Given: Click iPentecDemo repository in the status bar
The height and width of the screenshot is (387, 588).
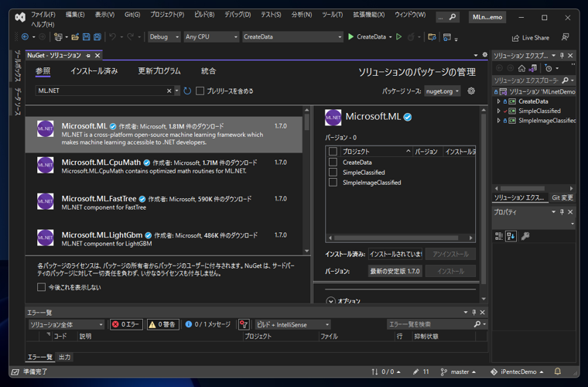Looking at the screenshot, I should [x=517, y=372].
